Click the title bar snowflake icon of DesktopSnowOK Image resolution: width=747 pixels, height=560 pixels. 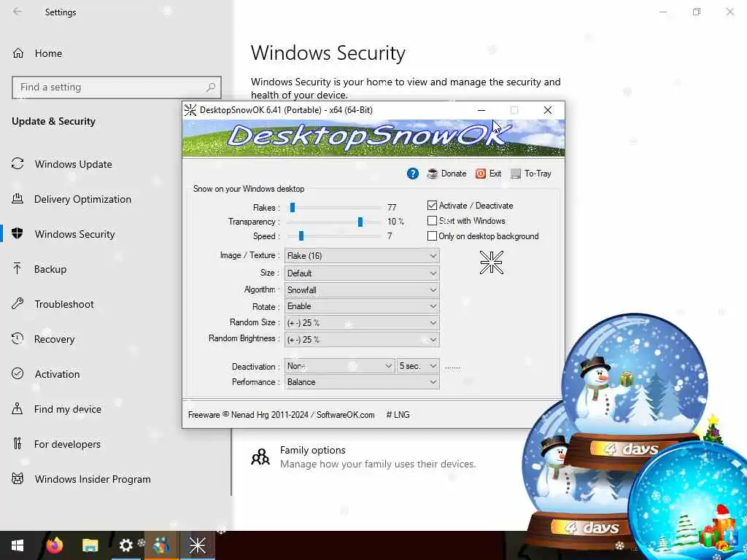click(190, 110)
